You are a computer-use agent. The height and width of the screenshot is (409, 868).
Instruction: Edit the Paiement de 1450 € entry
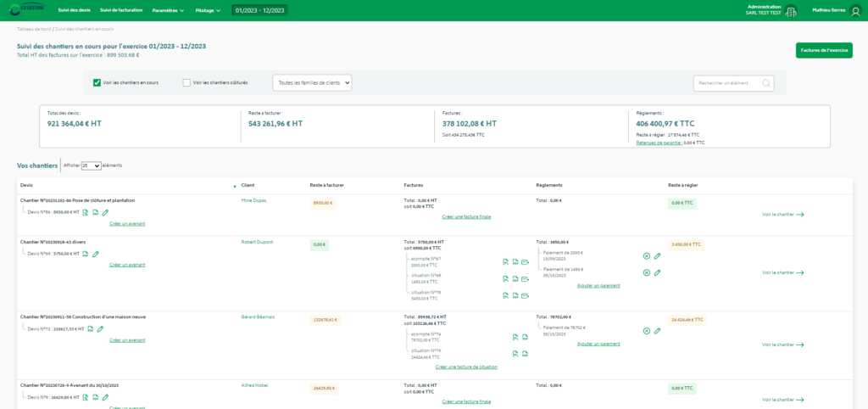[x=657, y=272]
